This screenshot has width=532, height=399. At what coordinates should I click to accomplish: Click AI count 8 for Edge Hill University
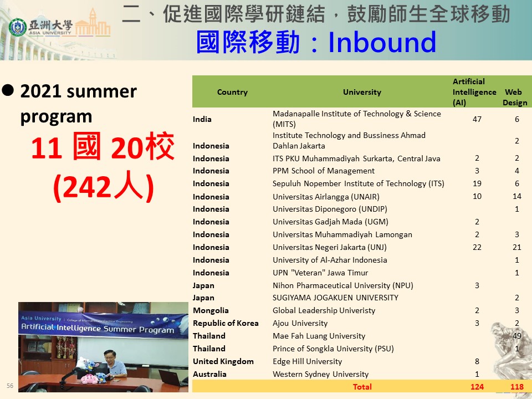pos(477,361)
